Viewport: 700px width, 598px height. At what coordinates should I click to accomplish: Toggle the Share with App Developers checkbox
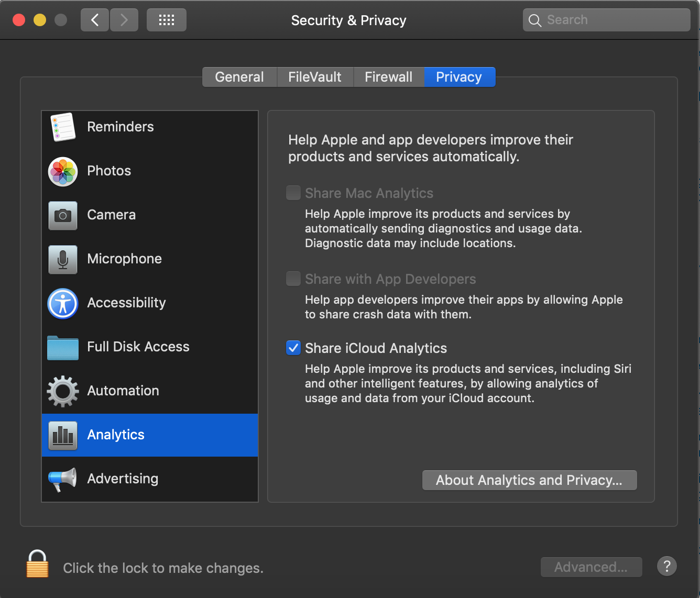click(293, 279)
